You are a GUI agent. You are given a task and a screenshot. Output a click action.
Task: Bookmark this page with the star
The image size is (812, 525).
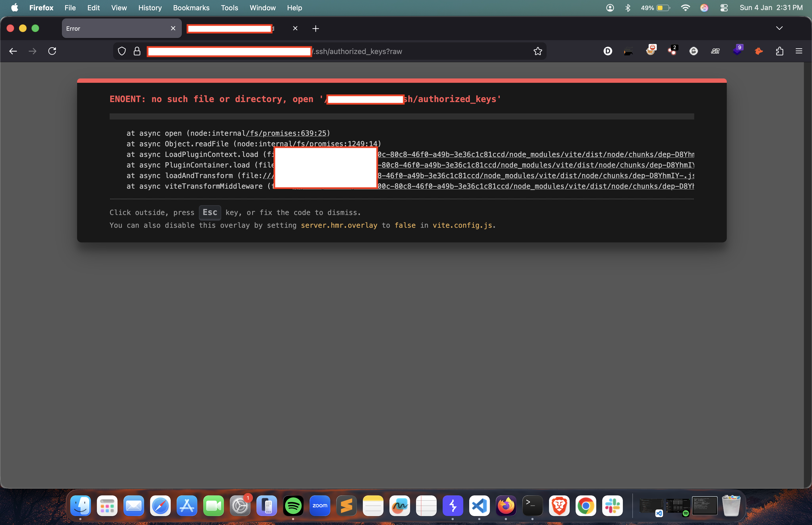coord(538,51)
